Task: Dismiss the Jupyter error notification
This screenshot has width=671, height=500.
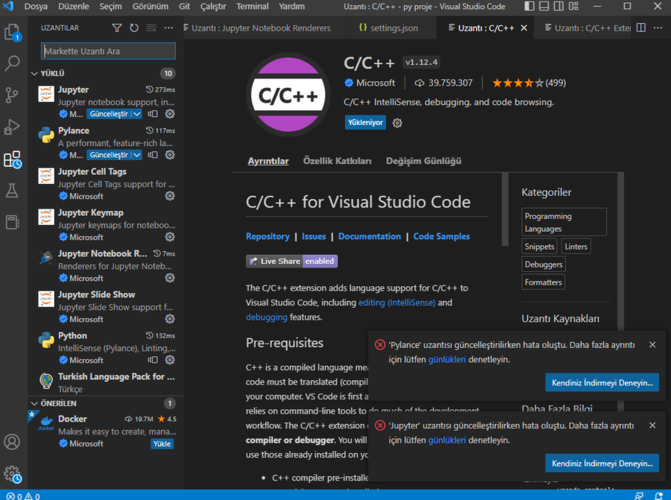Action: 652,426
